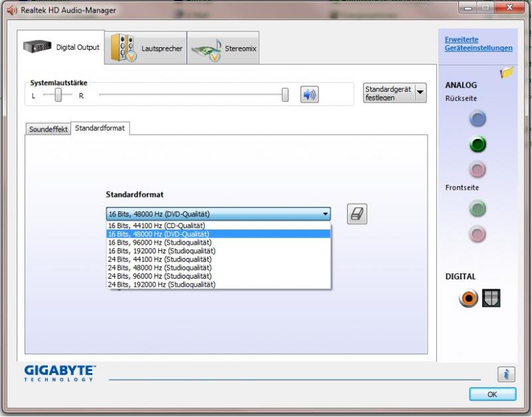Choose 16 Bits, 96000 Hz (Studioqualität)
The width and height of the screenshot is (532, 417).
click(219, 243)
